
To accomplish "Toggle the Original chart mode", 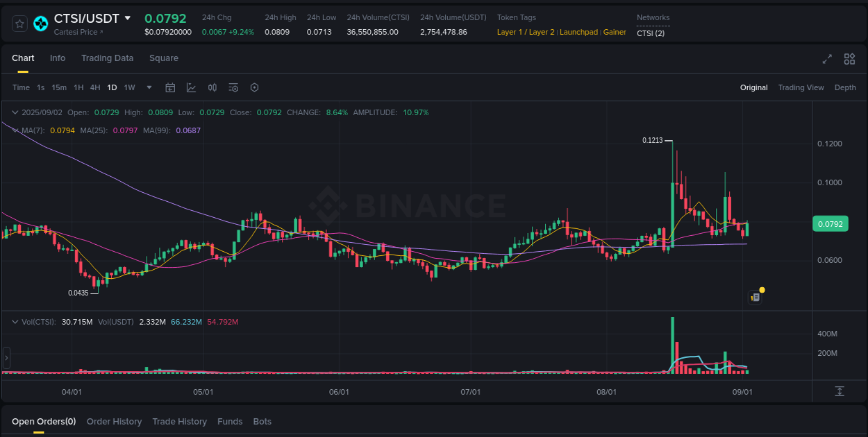I will click(x=754, y=87).
